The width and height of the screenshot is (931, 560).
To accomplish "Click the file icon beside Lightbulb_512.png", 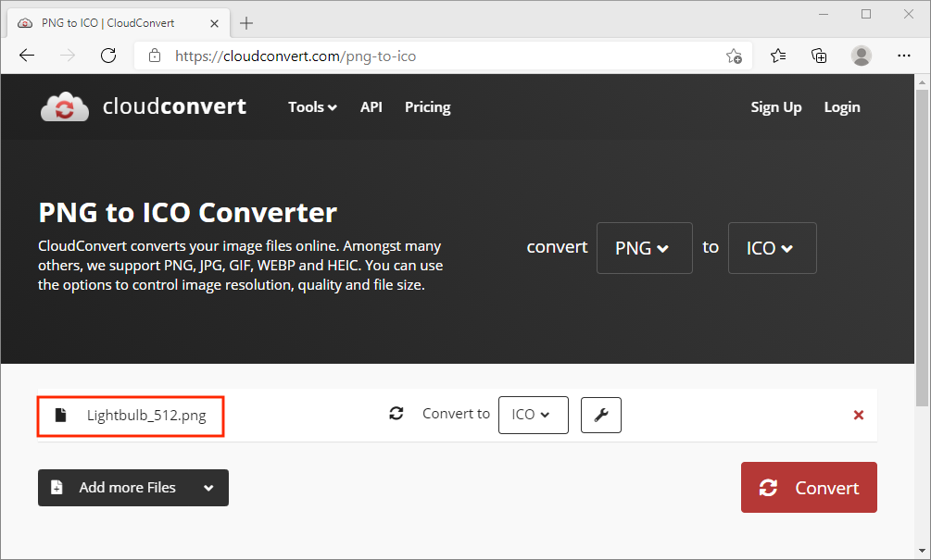I will 60,415.
